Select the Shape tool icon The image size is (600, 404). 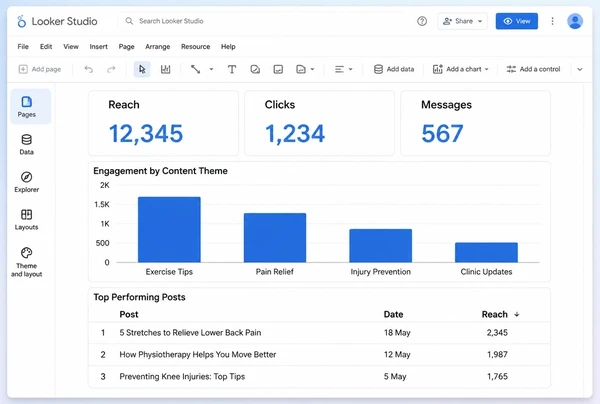click(x=255, y=69)
